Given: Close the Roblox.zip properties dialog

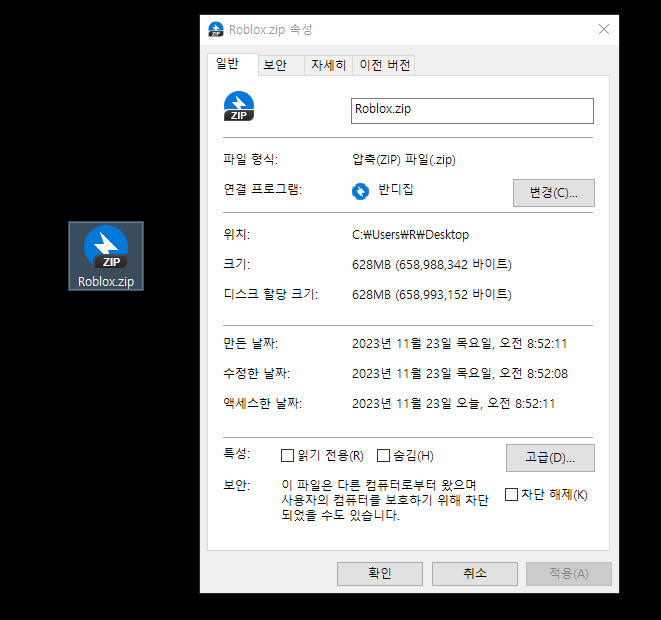Looking at the screenshot, I should (604, 29).
